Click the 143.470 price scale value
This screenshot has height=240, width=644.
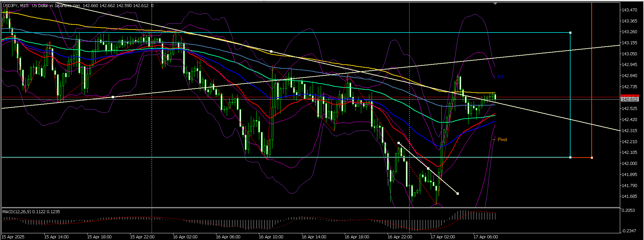(x=629, y=10)
